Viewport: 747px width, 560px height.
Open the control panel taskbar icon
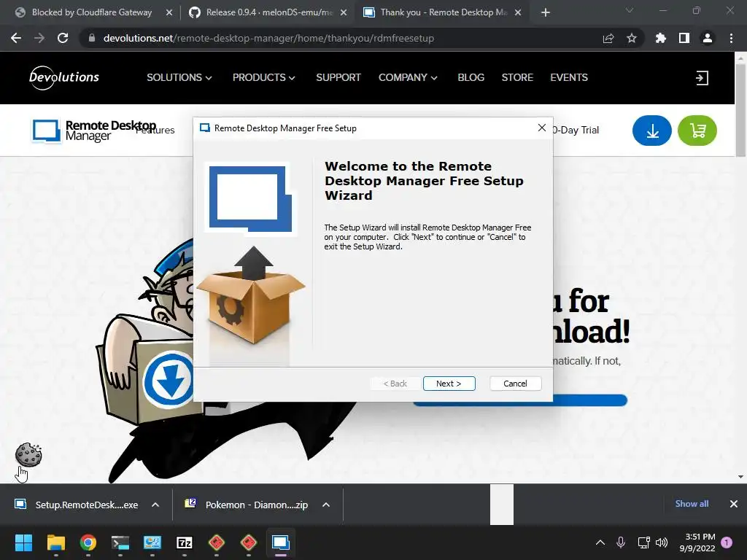[x=152, y=542]
